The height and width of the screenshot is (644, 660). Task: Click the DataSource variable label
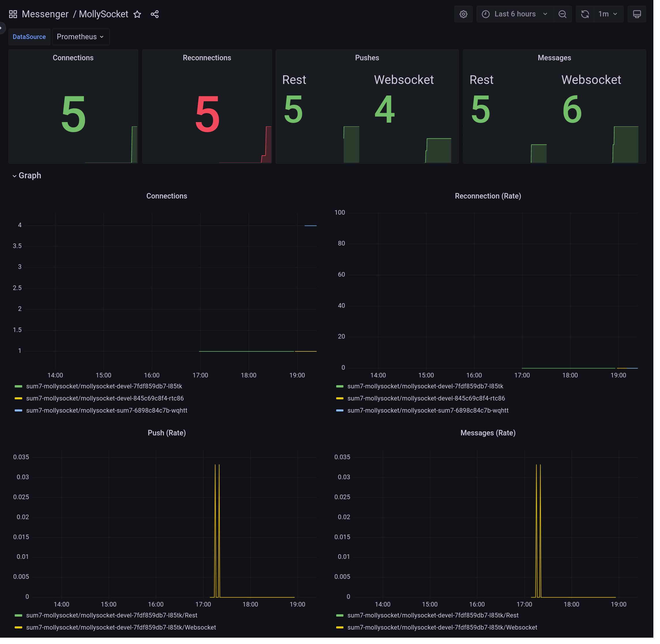pyautogui.click(x=29, y=37)
